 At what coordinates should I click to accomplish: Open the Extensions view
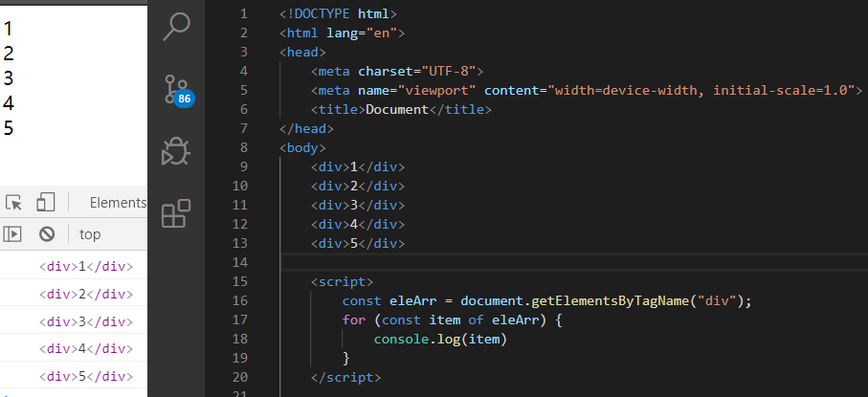pyautogui.click(x=177, y=213)
